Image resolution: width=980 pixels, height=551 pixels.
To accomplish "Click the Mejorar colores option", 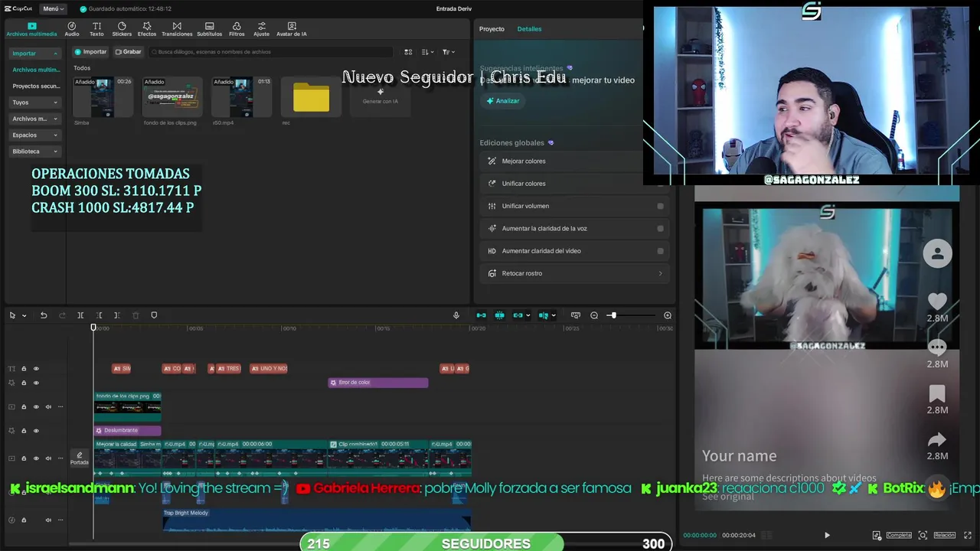I will (574, 161).
